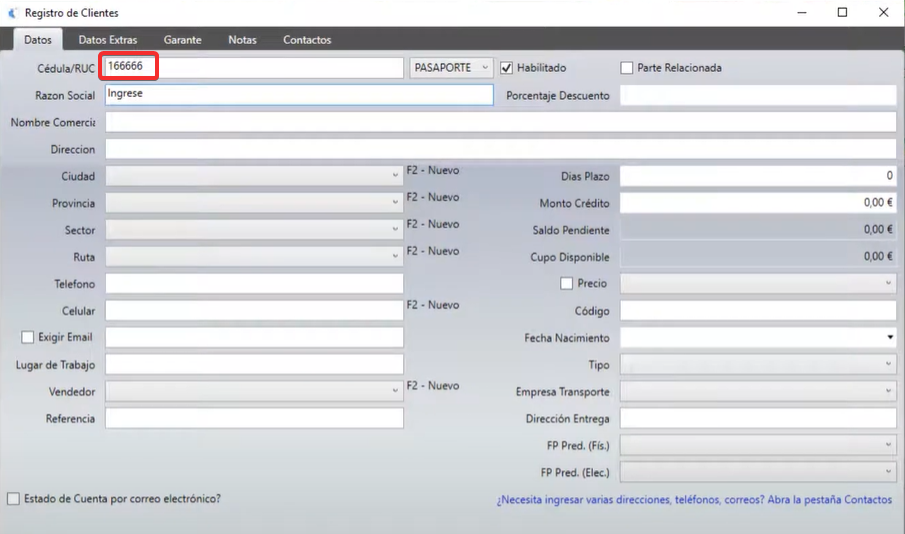Click the Saldo Pendiente value field

758,230
